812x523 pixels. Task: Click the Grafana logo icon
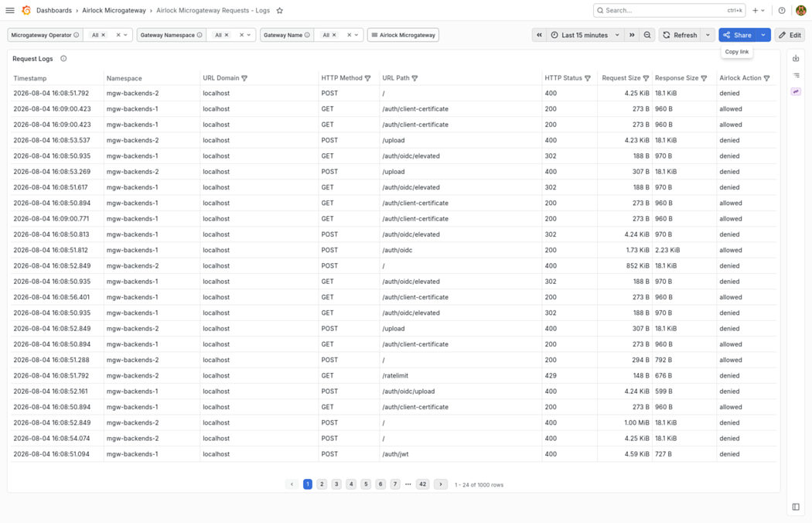pyautogui.click(x=26, y=10)
